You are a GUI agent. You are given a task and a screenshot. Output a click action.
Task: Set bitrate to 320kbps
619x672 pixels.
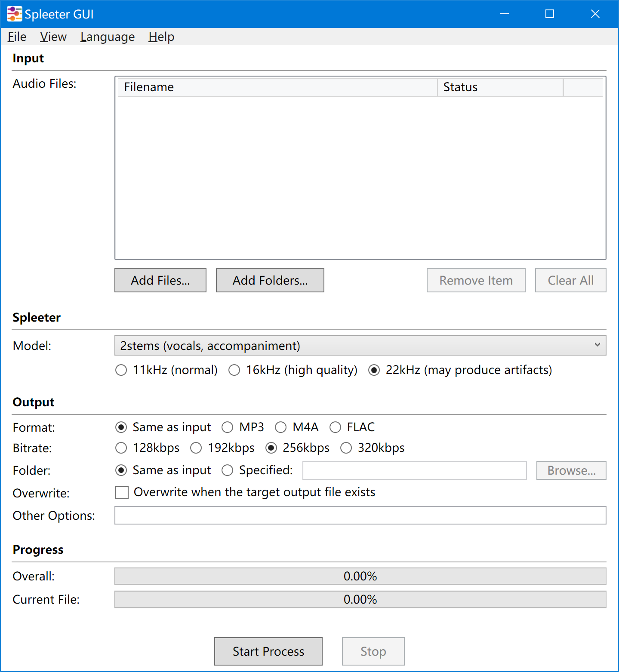pos(373,448)
